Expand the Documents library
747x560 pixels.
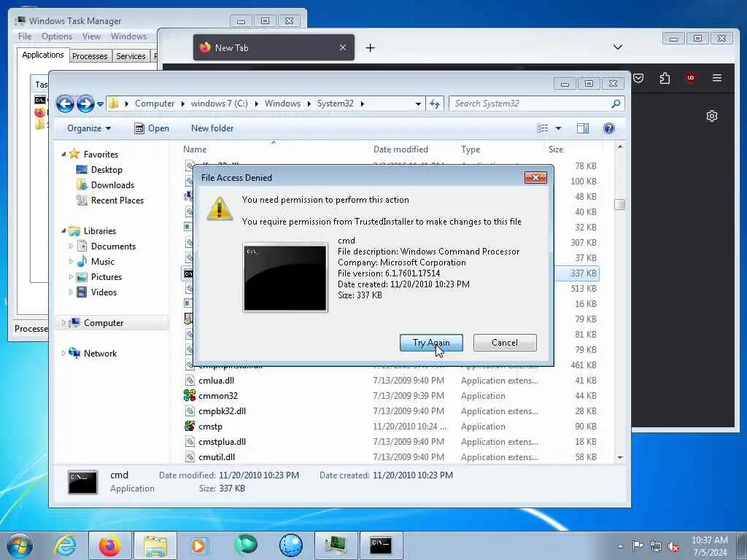[71, 246]
